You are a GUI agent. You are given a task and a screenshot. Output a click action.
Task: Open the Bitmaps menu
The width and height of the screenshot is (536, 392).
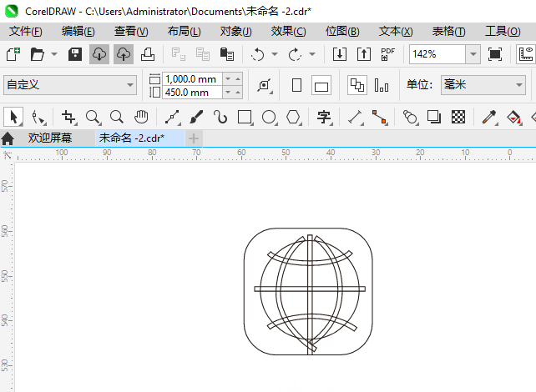tap(342, 32)
